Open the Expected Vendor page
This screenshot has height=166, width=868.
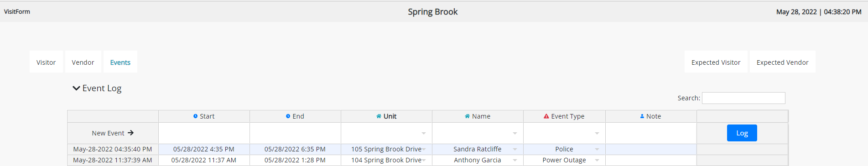783,62
